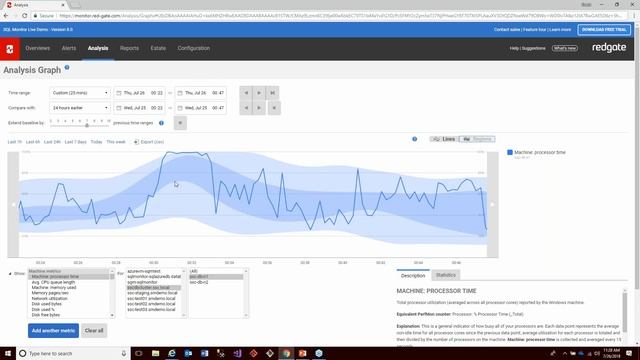Open Word from the taskbar
The height and width of the screenshot is (360, 640).
(x=204, y=353)
